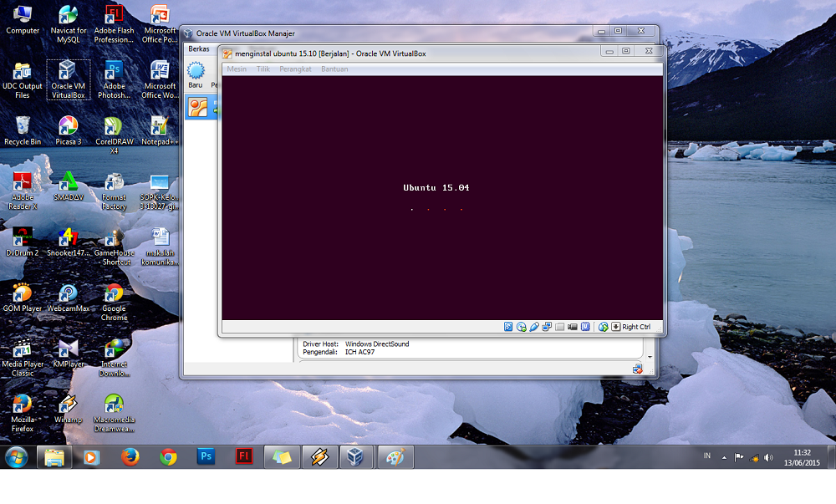Select the Internet Download Manager desktop icon
Viewport: 836px width, 504px height.
pyautogui.click(x=114, y=358)
